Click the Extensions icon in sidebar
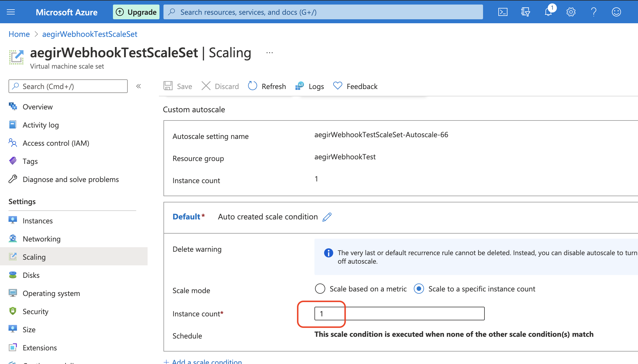638x364 pixels. tap(13, 348)
